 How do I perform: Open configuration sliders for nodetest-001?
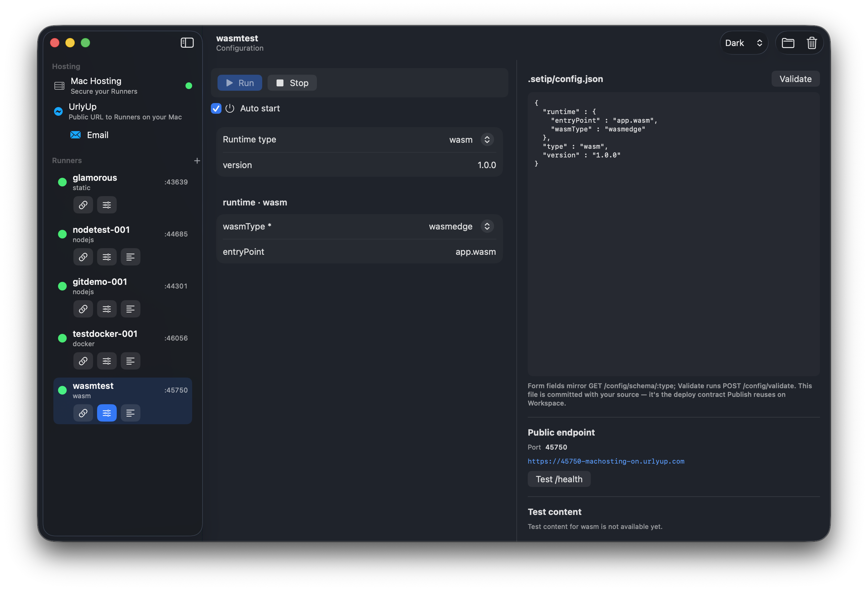(x=107, y=257)
